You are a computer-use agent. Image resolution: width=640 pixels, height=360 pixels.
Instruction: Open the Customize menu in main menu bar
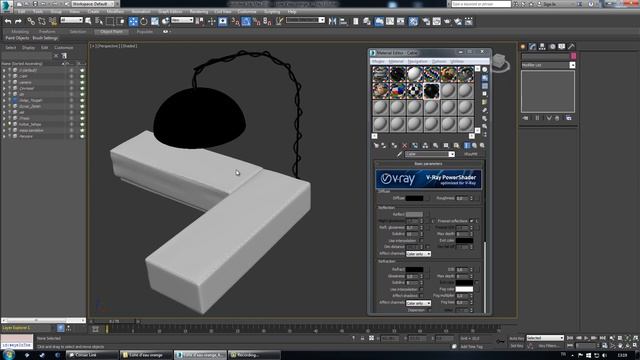coord(247,12)
